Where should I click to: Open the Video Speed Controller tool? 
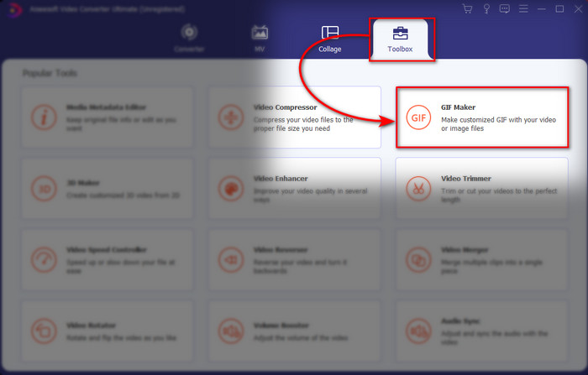[x=108, y=259]
